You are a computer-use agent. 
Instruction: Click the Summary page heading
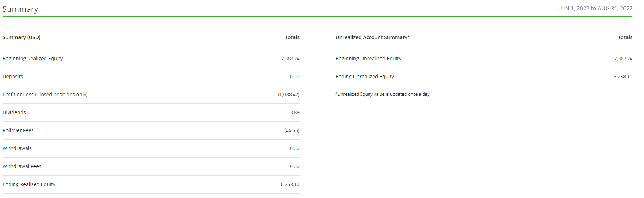20,9
